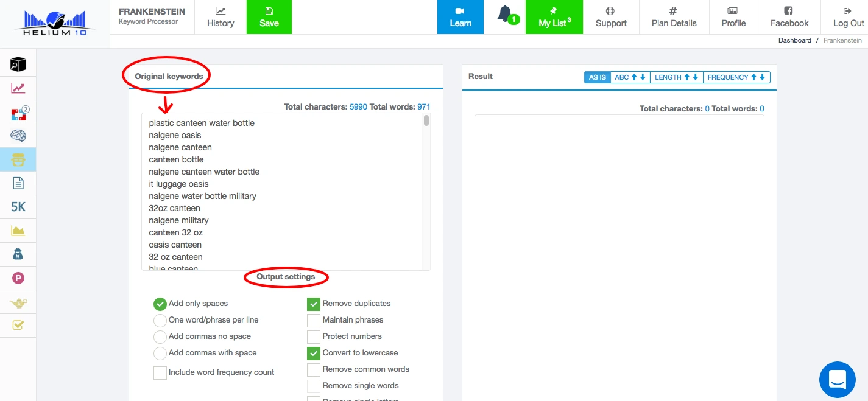Image resolution: width=868 pixels, height=401 pixels.
Task: View Plan Details
Action: [x=674, y=17]
